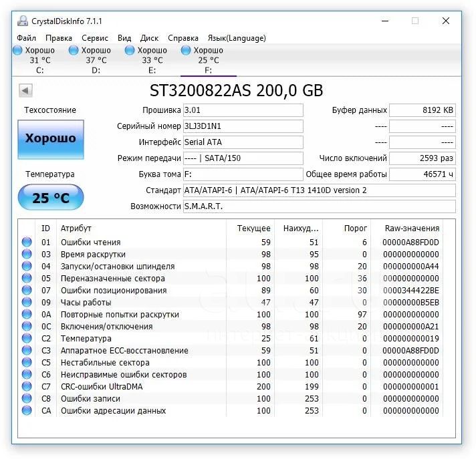Click raw value 000000000001 for CRC-ошибки
This screenshot has height=459, width=476.
[410, 386]
